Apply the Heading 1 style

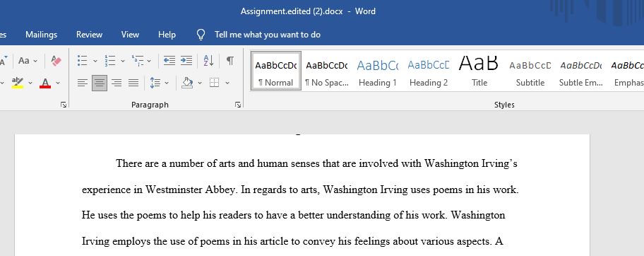[378, 71]
